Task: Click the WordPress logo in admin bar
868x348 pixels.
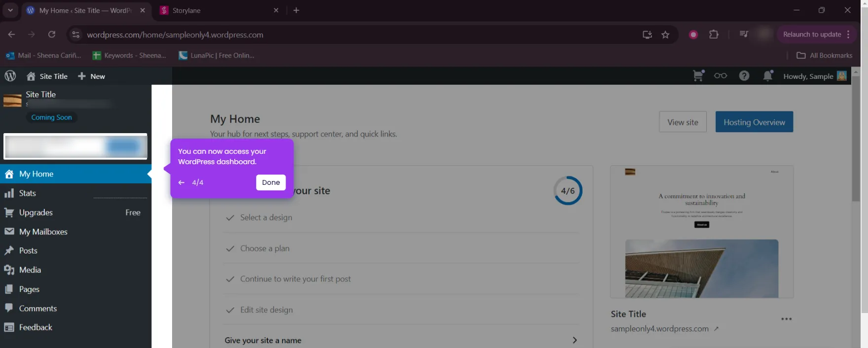Action: (x=10, y=76)
